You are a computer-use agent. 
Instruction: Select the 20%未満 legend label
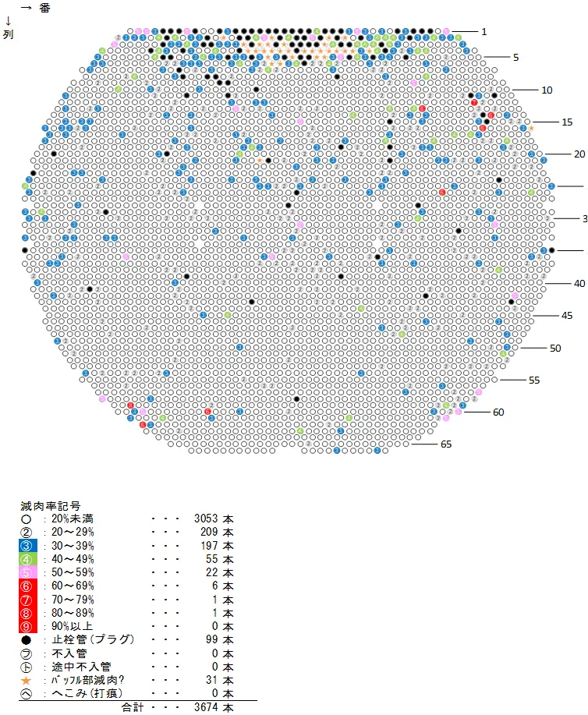tap(72, 519)
